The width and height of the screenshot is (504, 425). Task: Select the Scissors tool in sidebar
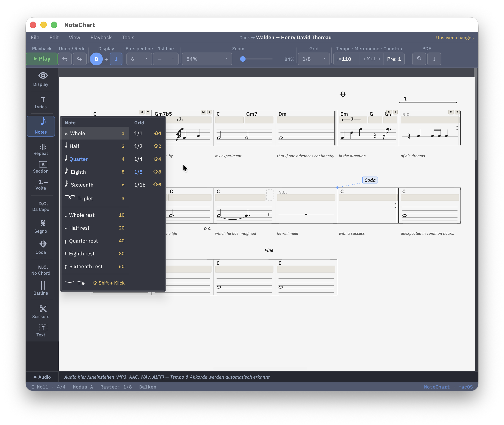[x=41, y=312]
